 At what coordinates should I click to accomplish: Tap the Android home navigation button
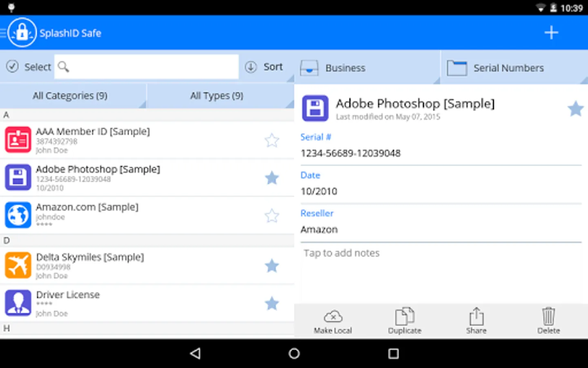(x=294, y=353)
